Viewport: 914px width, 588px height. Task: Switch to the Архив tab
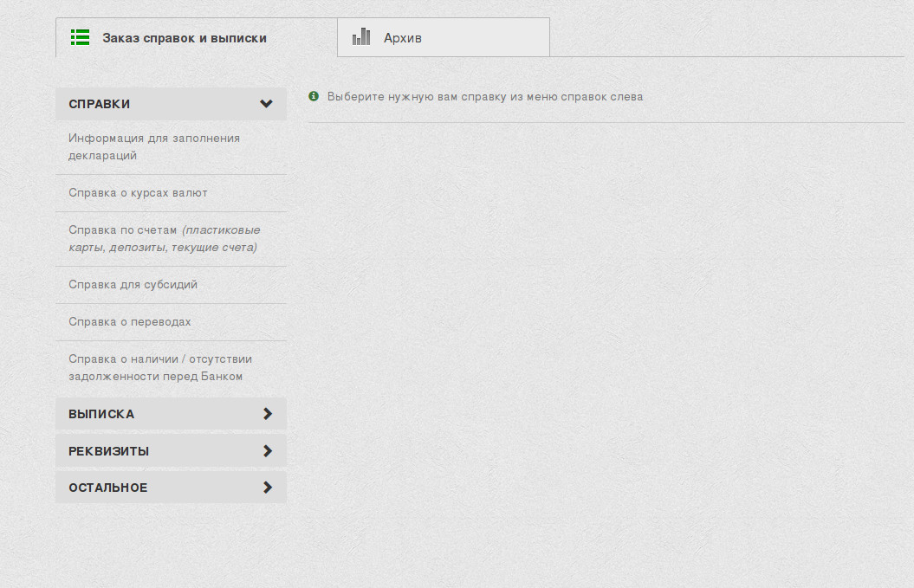[x=444, y=37]
